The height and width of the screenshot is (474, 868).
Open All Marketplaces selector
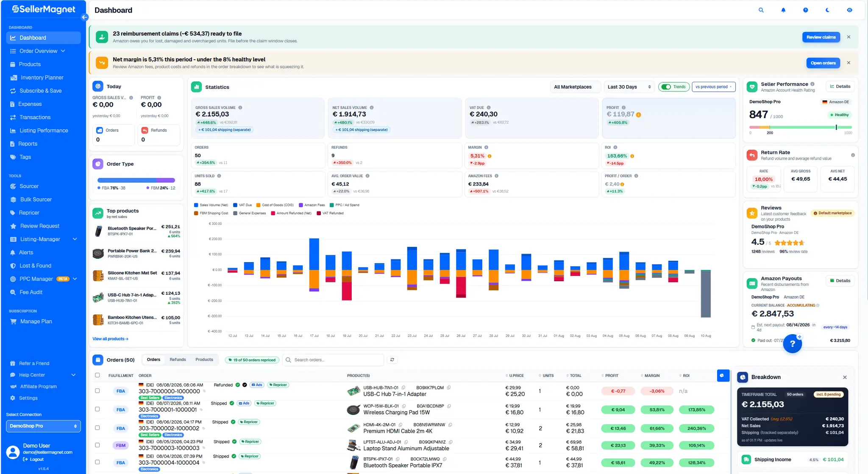point(575,87)
